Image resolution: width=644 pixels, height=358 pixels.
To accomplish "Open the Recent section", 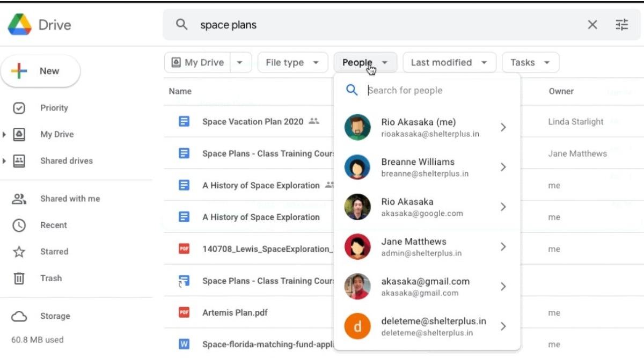I will coord(53,225).
